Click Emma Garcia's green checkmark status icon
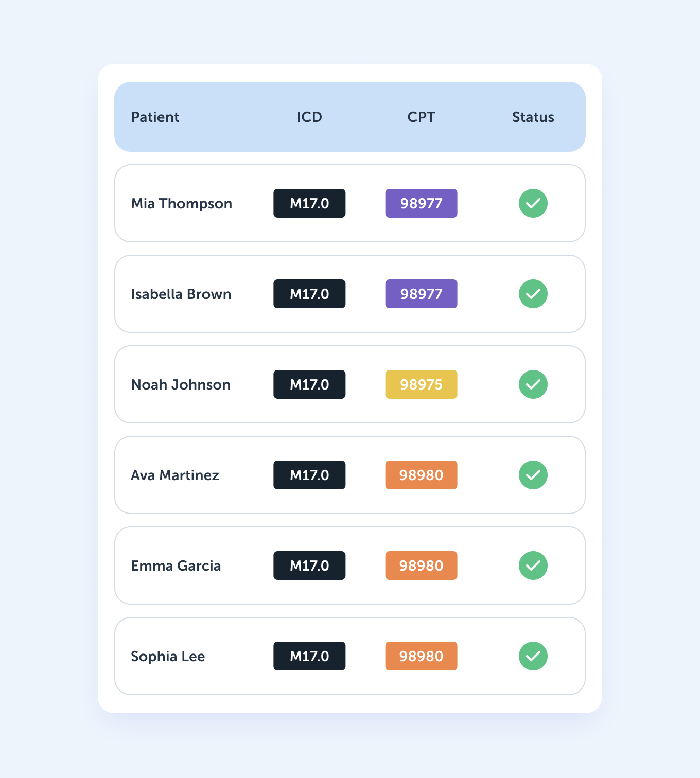700x778 pixels. pyautogui.click(x=533, y=565)
